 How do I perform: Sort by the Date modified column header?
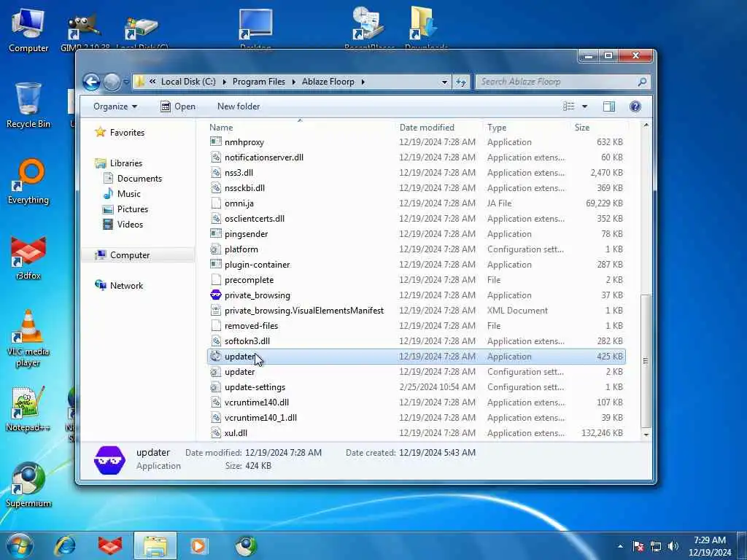point(439,128)
